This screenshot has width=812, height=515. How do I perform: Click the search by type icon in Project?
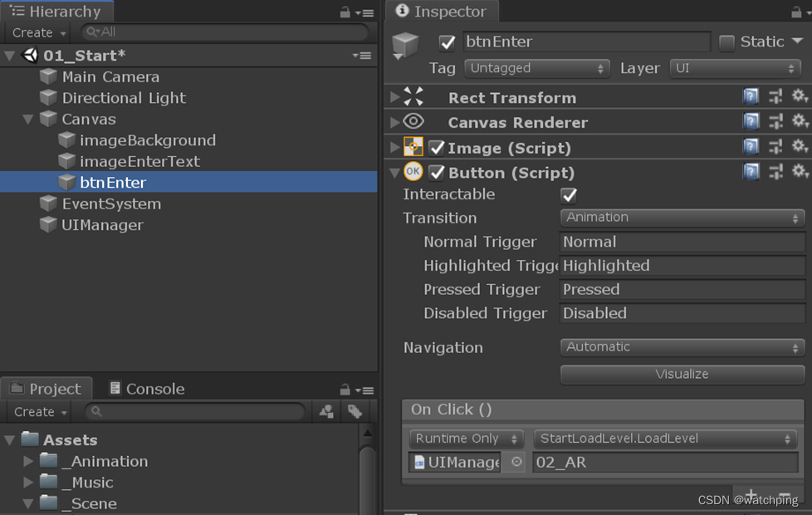pos(326,412)
